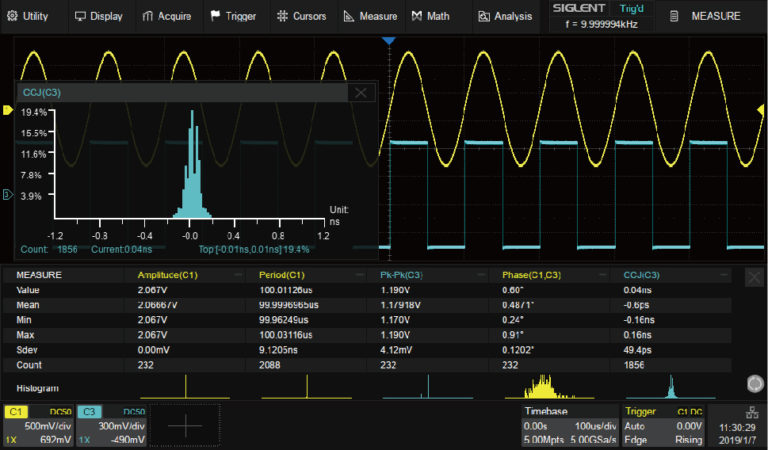
Task: Close the measurement statistics table
Action: (x=754, y=278)
